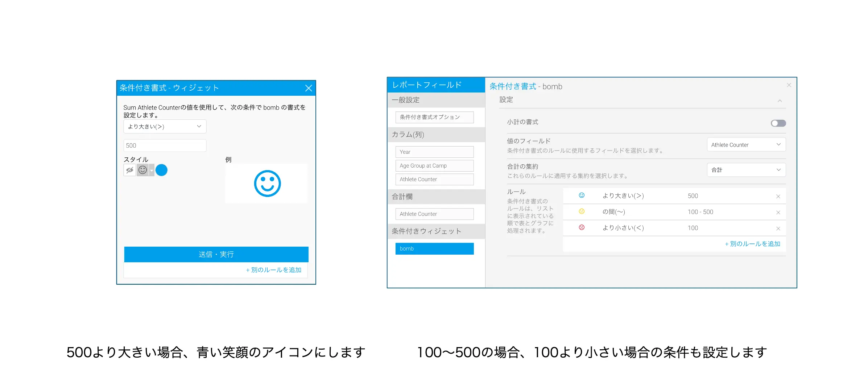The width and height of the screenshot is (868, 391).
Task: Click the hidden-eye style icon
Action: tap(129, 170)
